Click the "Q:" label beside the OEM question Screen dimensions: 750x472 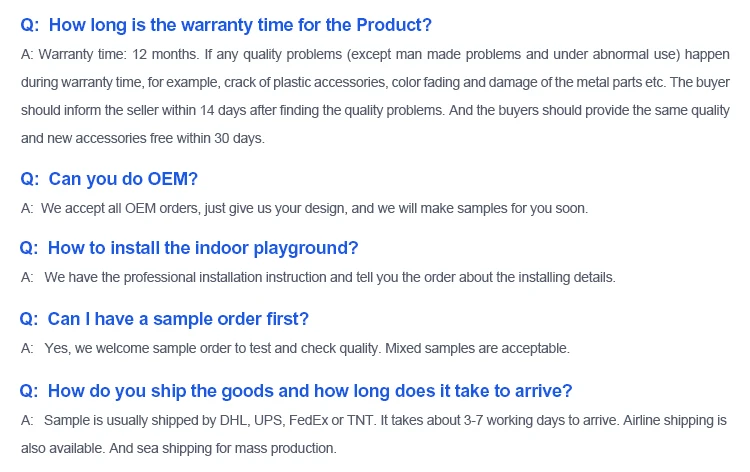click(x=29, y=179)
